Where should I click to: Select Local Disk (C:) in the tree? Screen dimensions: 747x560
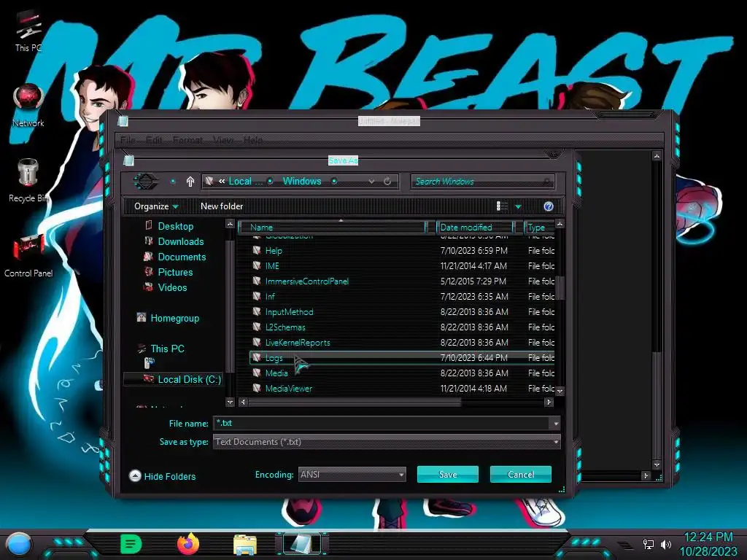click(x=189, y=379)
